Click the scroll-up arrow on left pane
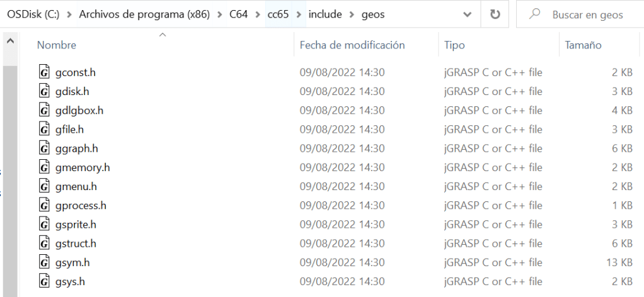The height and width of the screenshot is (297, 644). tap(10, 42)
